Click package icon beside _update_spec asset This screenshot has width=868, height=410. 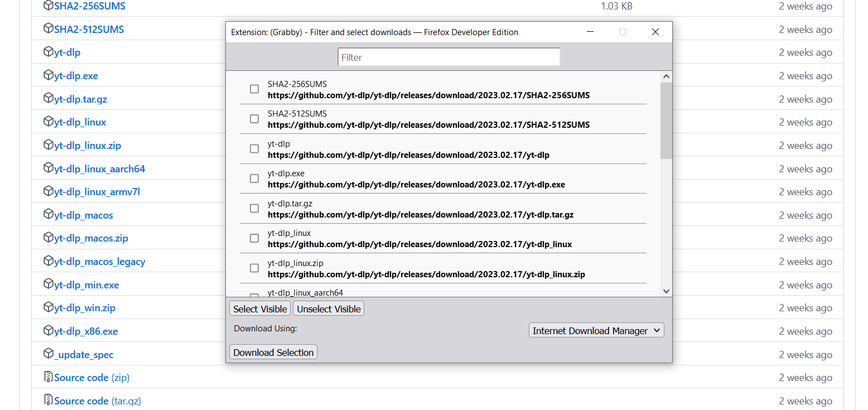tap(49, 354)
